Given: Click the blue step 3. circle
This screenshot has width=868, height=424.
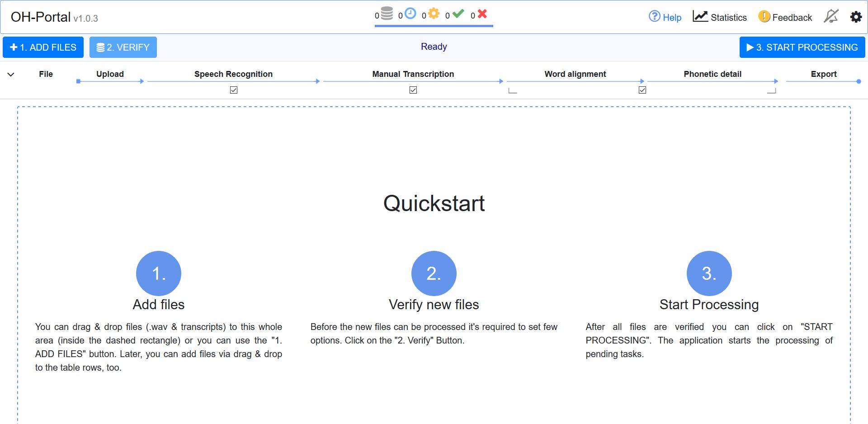Looking at the screenshot, I should pos(709,273).
